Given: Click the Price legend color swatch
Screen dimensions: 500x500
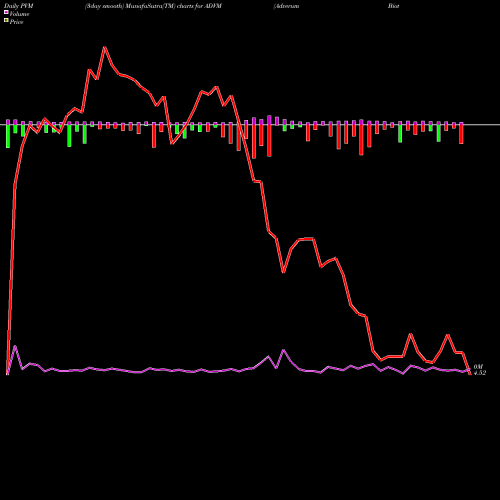Looking at the screenshot, I should pos(6,21).
